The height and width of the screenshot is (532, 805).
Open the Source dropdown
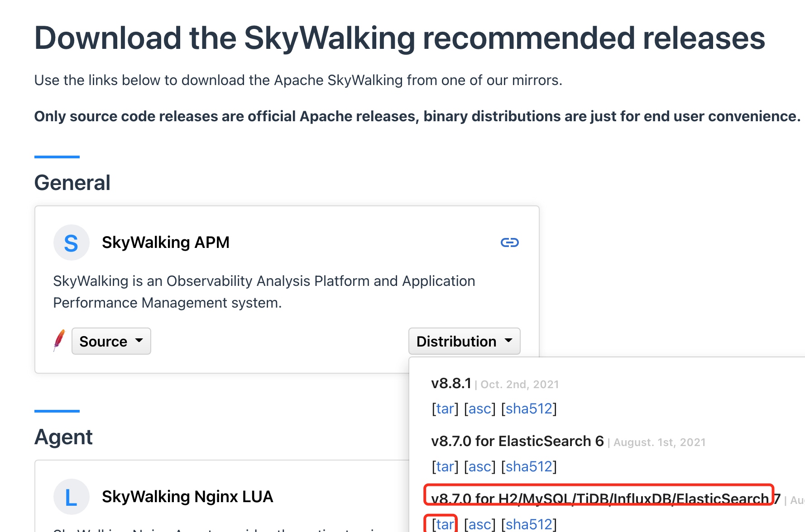coord(111,341)
